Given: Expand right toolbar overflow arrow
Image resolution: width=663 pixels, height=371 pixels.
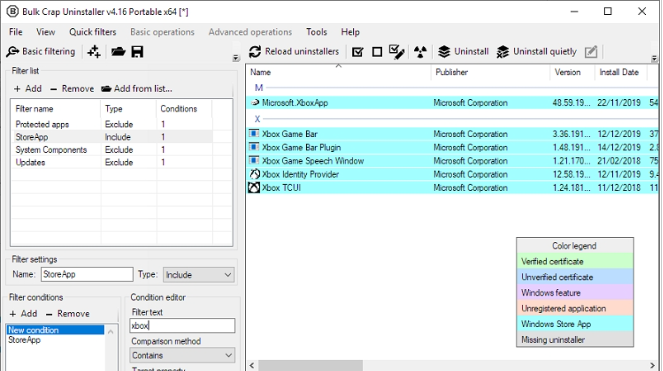Looking at the screenshot, I should [654, 58].
